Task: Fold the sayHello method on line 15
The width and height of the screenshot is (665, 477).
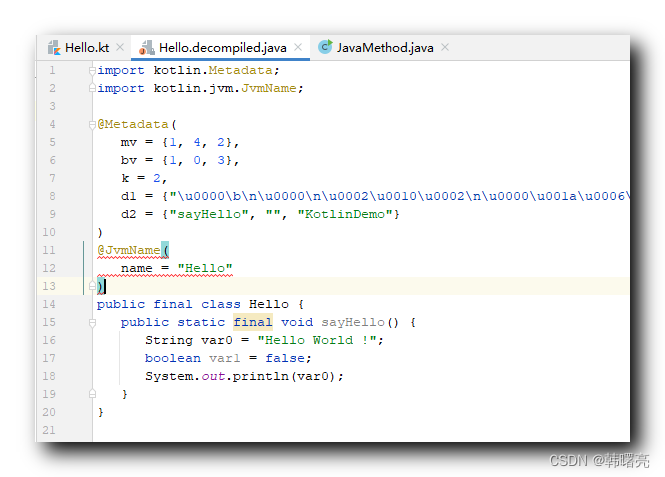Action: [92, 323]
